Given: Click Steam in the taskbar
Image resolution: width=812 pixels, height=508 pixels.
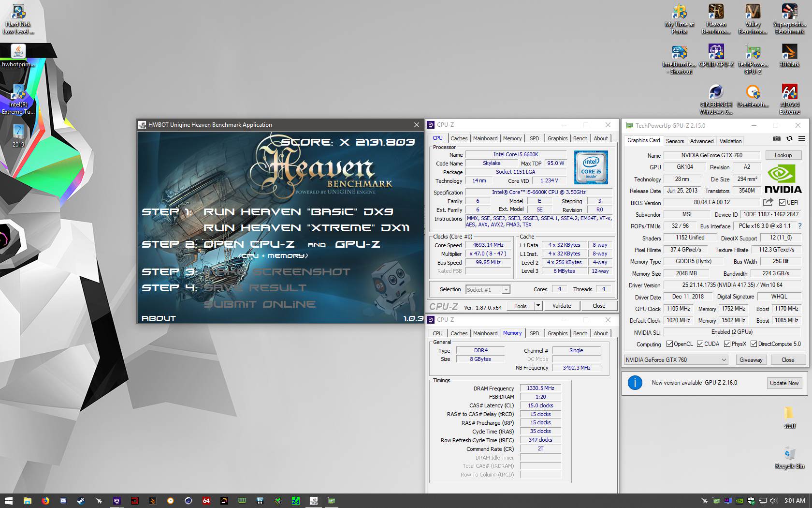Looking at the screenshot, I should (x=81, y=501).
